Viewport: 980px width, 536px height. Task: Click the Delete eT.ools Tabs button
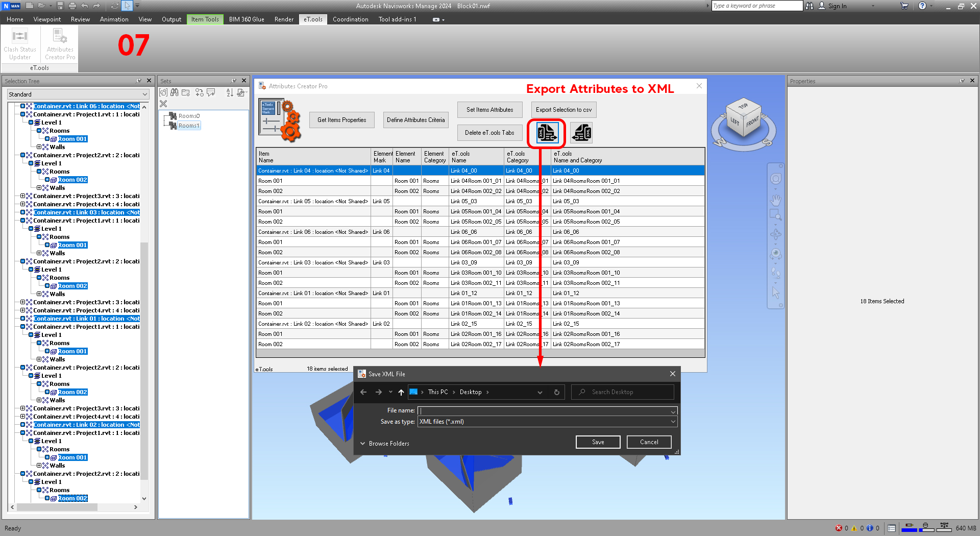coord(489,133)
